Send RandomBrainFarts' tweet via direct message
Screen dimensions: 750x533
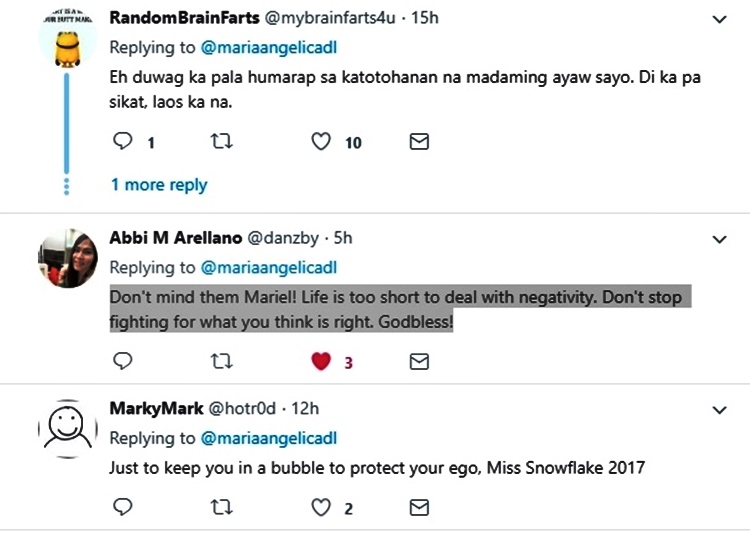tap(420, 142)
